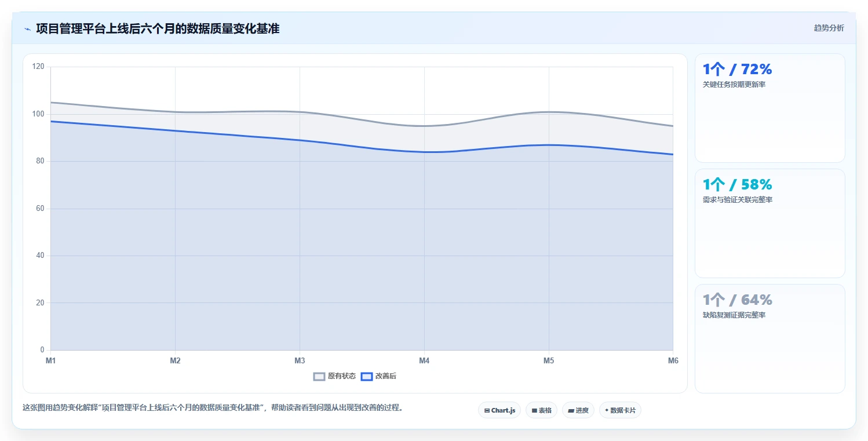This screenshot has height=441, width=868.
Task: Click the 80 y-axis tick label
Action: point(40,161)
